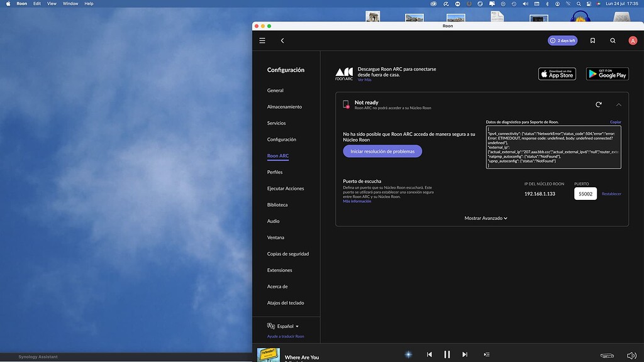This screenshot has width=644, height=362.
Task: Skip to the next track
Action: click(465, 354)
